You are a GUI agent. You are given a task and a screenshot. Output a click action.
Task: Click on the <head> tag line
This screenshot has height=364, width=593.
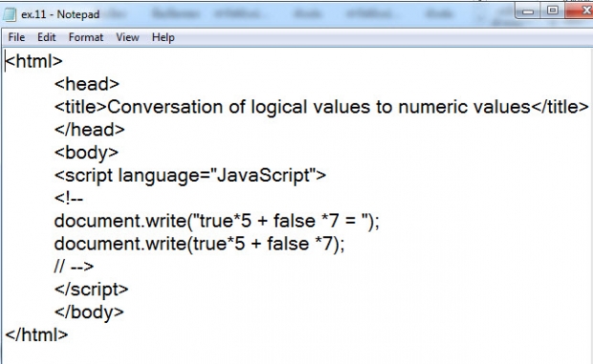pos(87,84)
